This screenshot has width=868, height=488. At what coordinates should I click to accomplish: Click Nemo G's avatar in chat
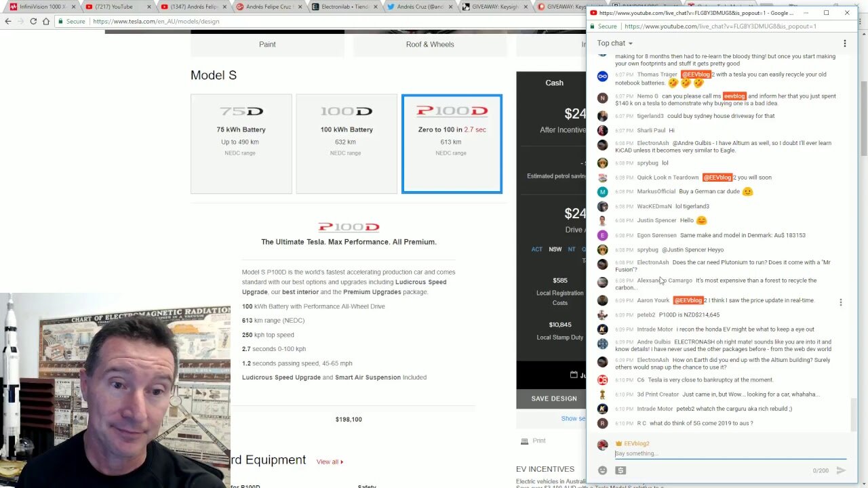(602, 98)
